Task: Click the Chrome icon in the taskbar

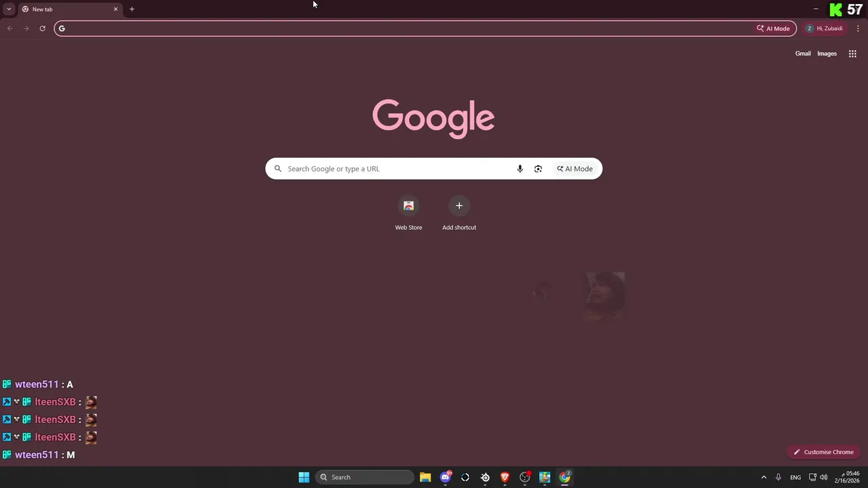Action: (565, 477)
